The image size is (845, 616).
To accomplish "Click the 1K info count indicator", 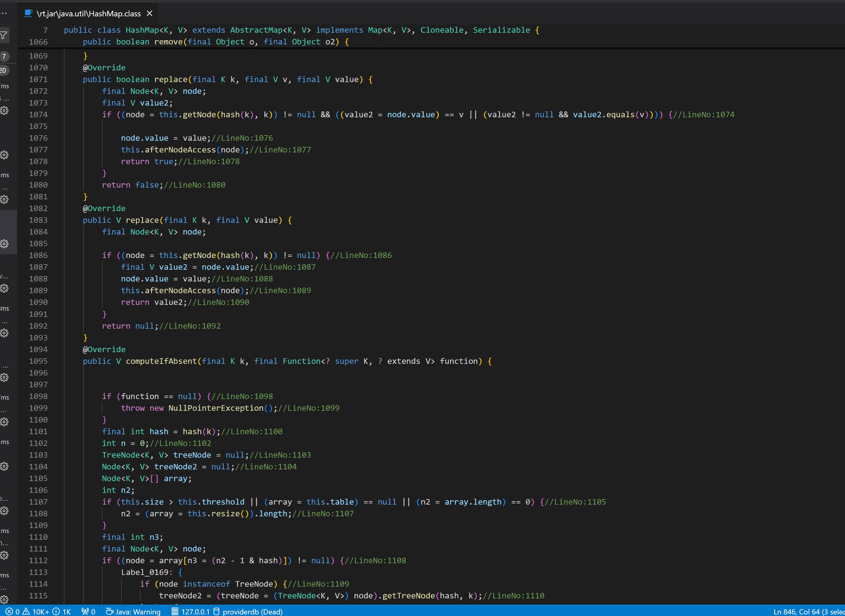I will click(61, 612).
